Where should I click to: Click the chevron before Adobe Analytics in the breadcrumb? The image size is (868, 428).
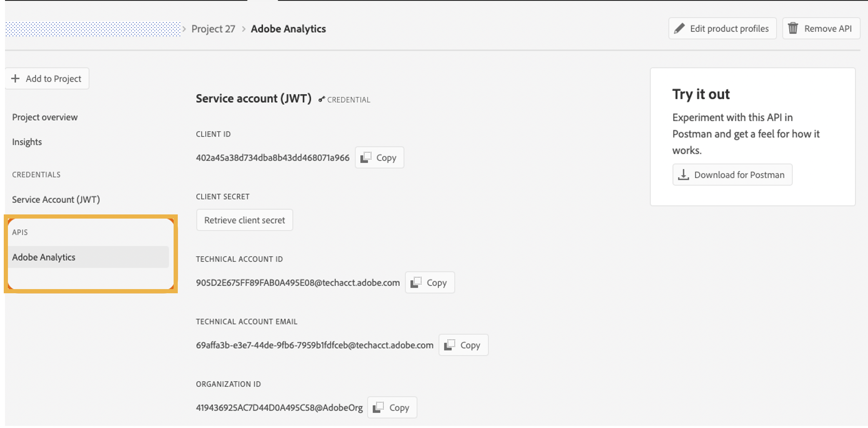(x=244, y=29)
